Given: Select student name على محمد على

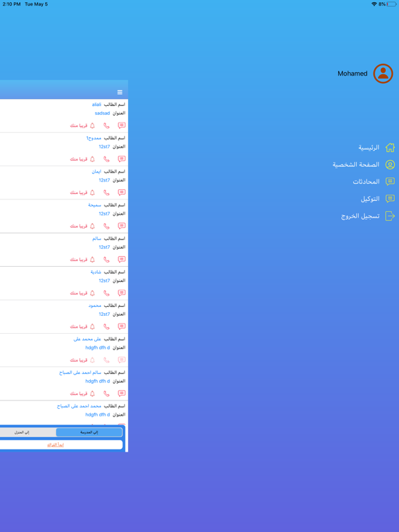Looking at the screenshot, I should (x=87, y=339).
